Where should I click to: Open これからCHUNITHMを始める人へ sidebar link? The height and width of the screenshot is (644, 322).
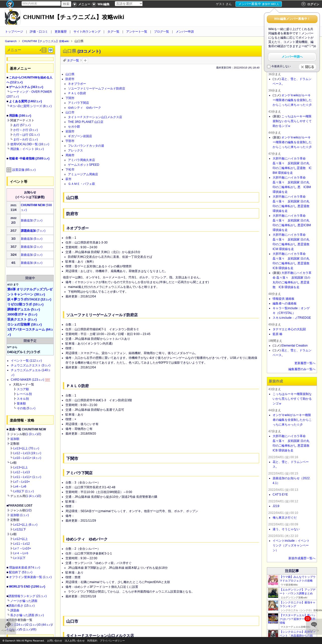point(29,80)
